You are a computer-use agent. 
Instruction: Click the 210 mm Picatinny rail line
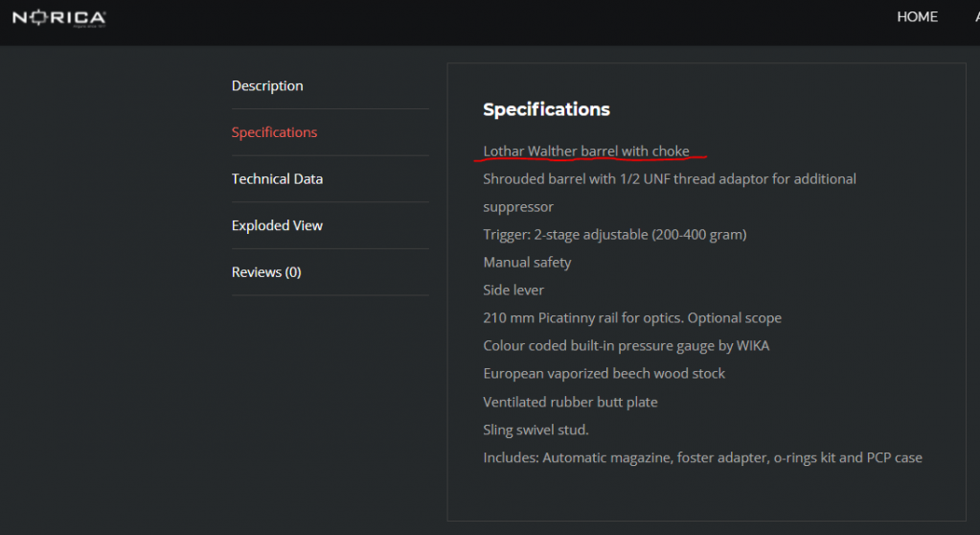pos(632,318)
